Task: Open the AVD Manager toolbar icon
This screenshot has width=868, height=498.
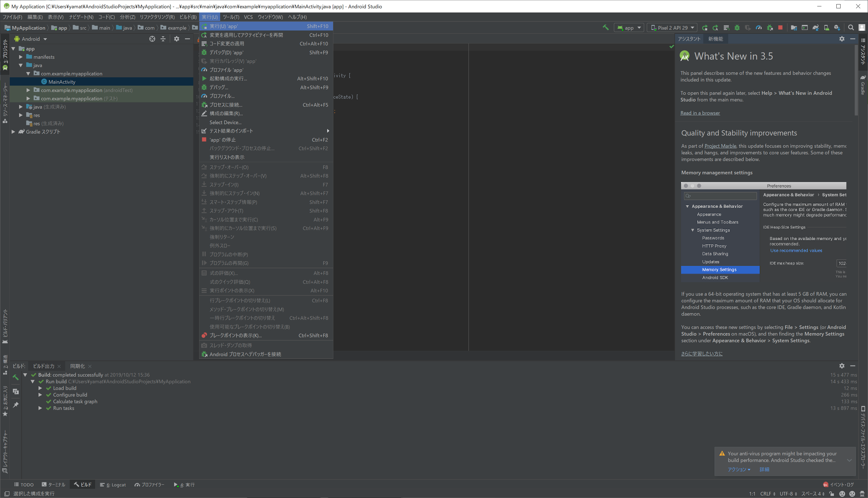Action: coord(826,28)
